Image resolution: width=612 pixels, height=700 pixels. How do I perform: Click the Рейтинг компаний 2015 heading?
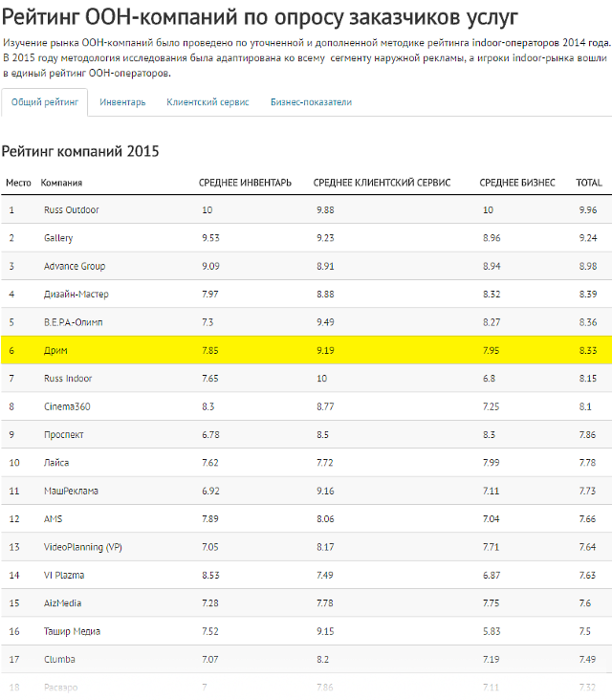click(x=80, y=151)
